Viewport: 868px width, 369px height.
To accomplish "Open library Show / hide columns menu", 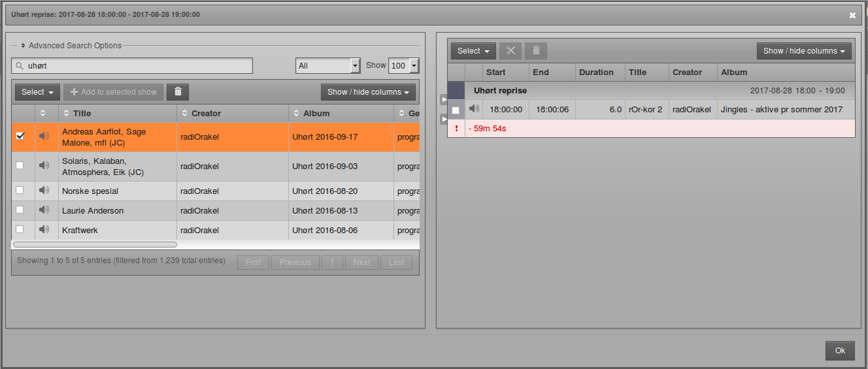I will [x=368, y=92].
